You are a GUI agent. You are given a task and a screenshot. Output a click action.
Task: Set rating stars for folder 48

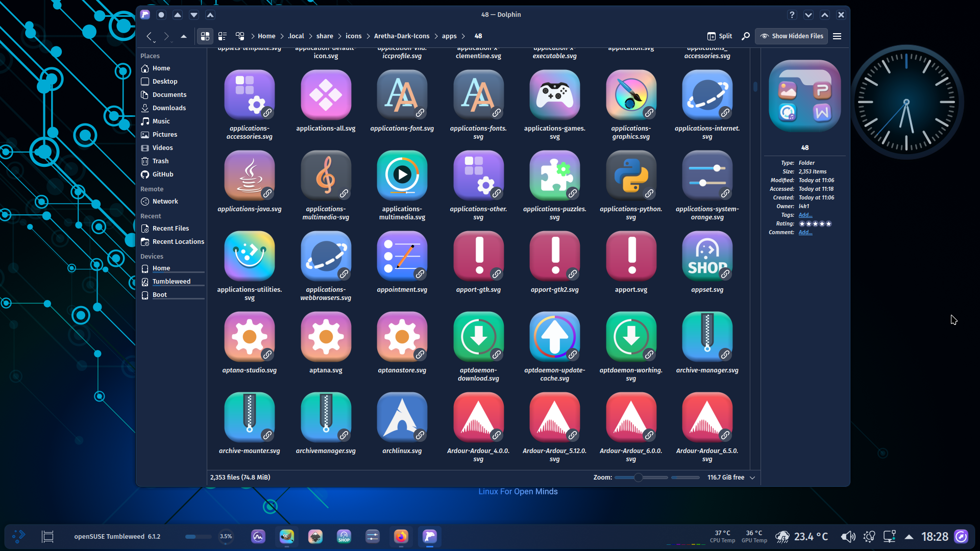pyautogui.click(x=815, y=224)
